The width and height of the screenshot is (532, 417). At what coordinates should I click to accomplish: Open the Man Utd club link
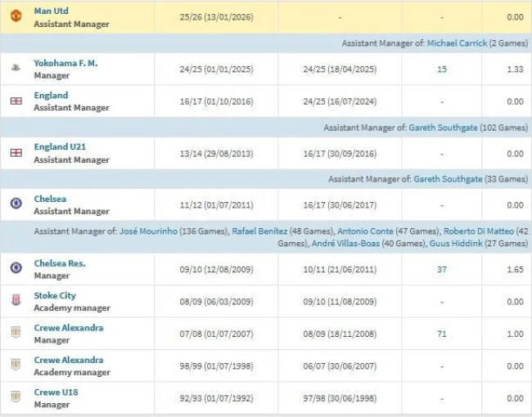(52, 11)
